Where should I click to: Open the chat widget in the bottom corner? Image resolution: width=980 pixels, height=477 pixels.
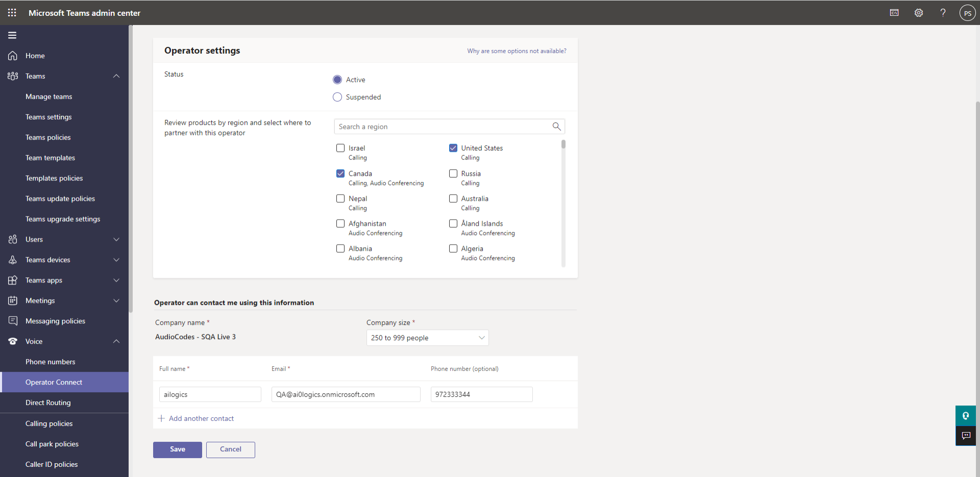(x=965, y=436)
